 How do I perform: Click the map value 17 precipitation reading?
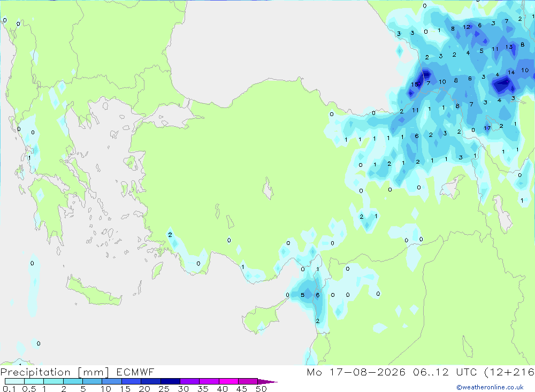487,128
